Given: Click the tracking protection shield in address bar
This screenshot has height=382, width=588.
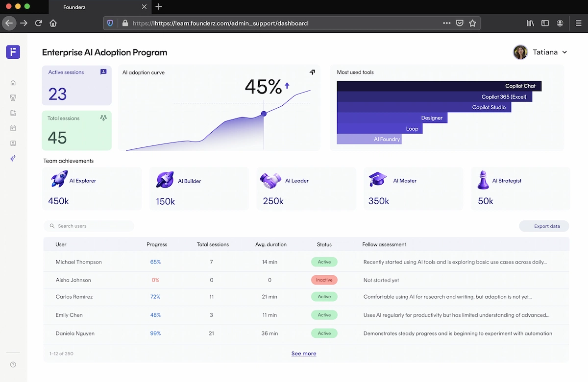Looking at the screenshot, I should point(110,23).
